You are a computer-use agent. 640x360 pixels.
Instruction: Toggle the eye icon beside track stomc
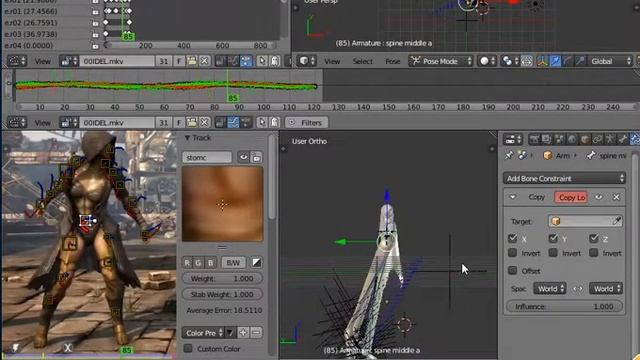(x=243, y=157)
